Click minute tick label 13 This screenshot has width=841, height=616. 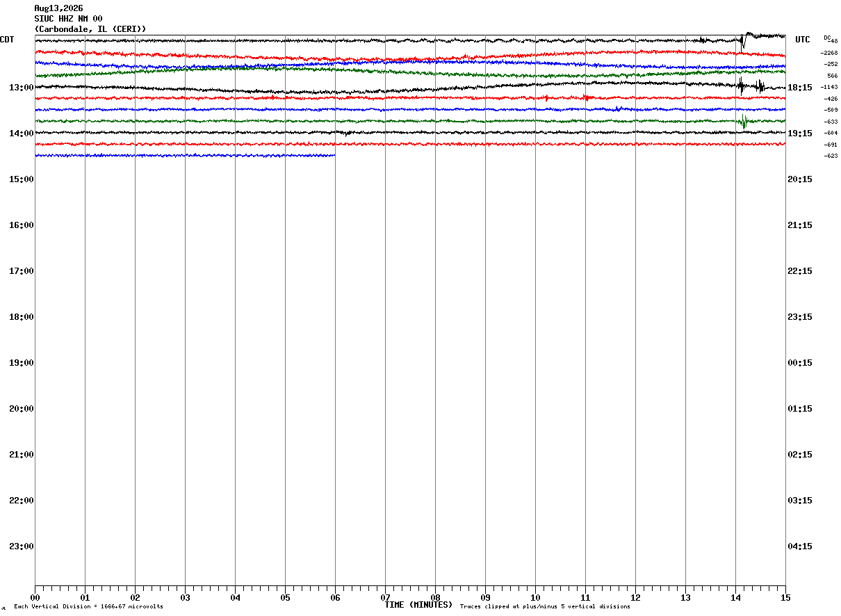tap(685, 598)
